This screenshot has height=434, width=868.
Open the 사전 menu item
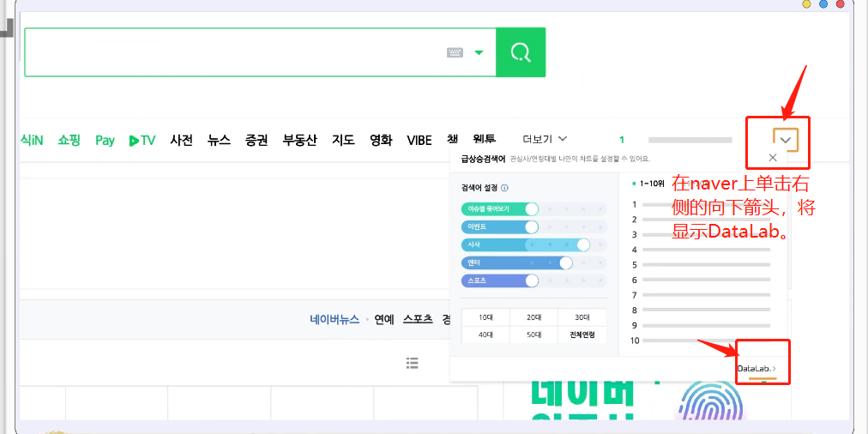pyautogui.click(x=182, y=140)
